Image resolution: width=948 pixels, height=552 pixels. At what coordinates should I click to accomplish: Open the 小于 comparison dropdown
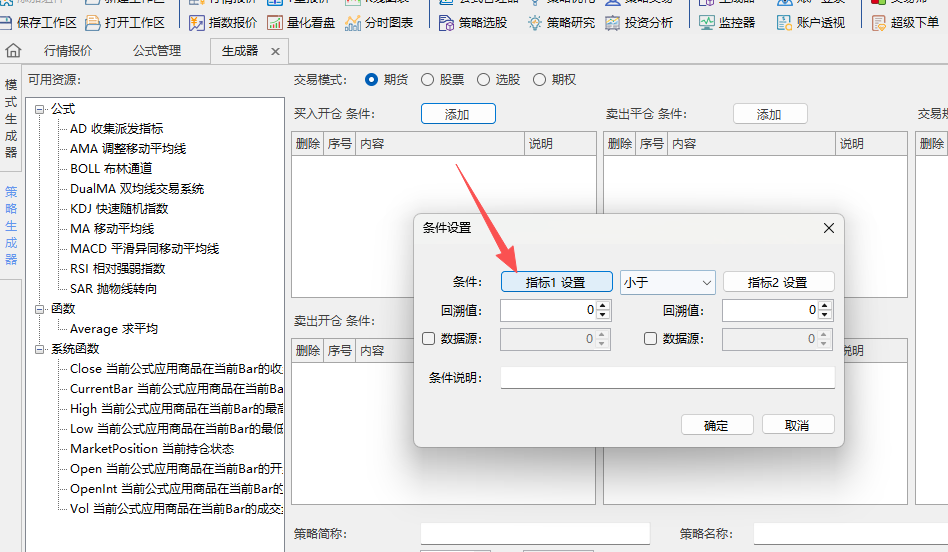667,283
